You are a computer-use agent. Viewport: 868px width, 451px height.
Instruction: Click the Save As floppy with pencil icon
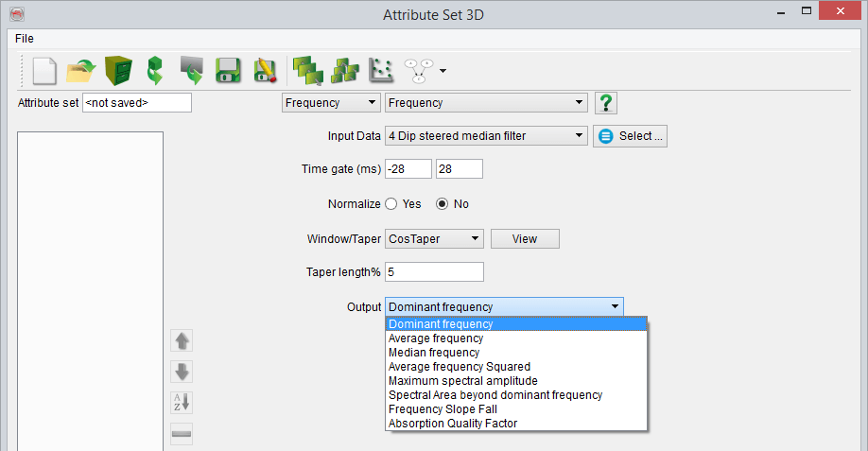pos(264,70)
